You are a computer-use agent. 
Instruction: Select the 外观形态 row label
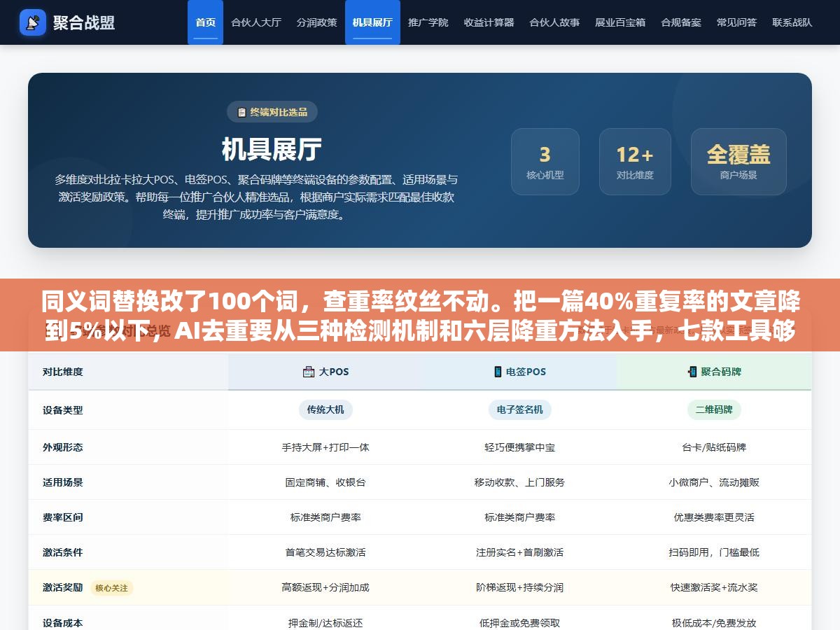(63, 447)
